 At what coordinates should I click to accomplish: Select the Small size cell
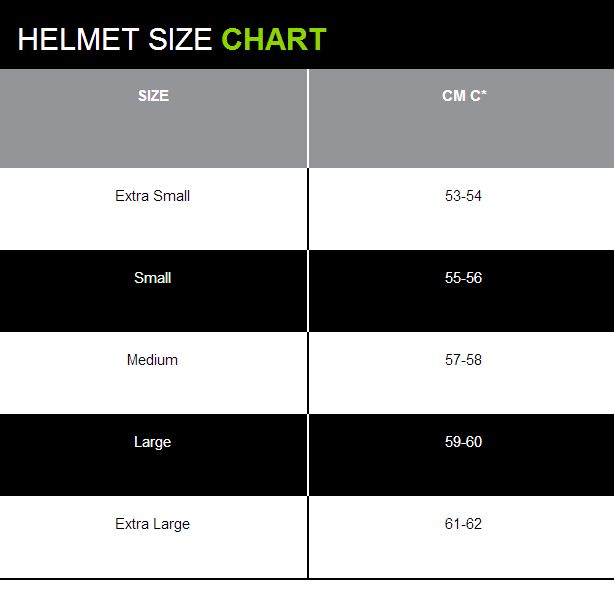(x=152, y=278)
